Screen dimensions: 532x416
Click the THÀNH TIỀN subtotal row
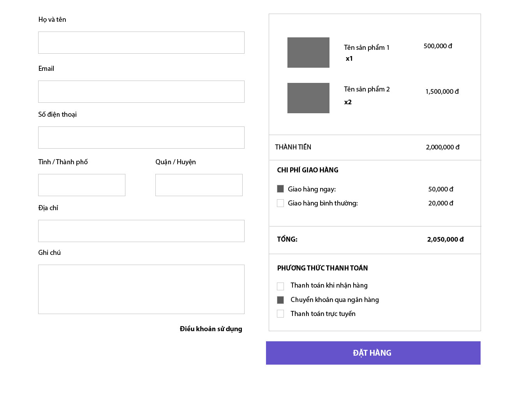[x=375, y=147]
